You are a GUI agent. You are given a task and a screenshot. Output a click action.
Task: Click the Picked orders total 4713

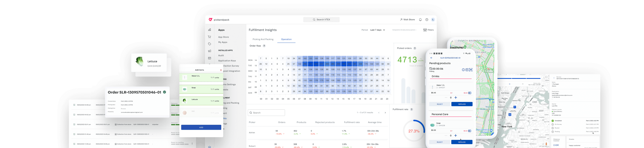click(x=407, y=60)
